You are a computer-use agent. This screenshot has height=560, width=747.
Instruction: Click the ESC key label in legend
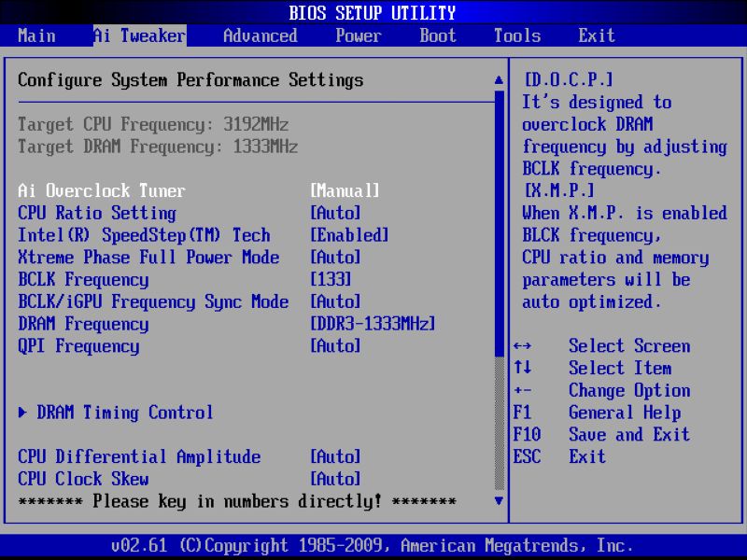pos(527,456)
